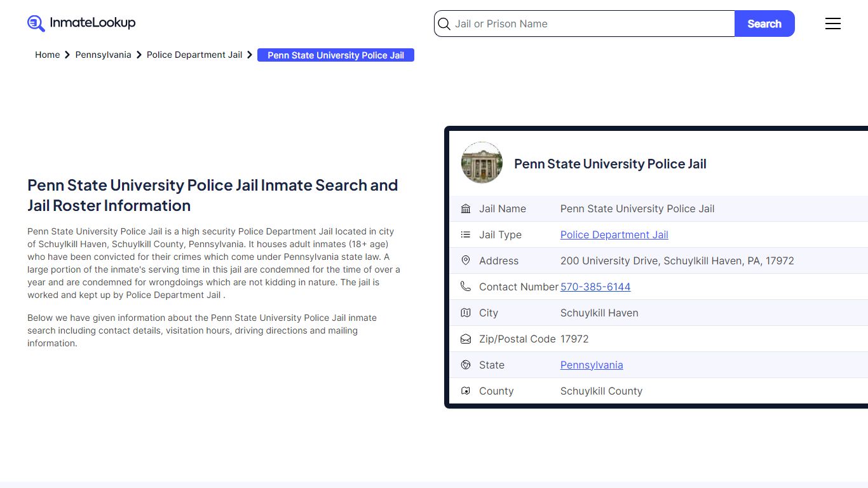Viewport: 868px width, 488px height.
Task: Click the City map icon
Action: point(466,313)
